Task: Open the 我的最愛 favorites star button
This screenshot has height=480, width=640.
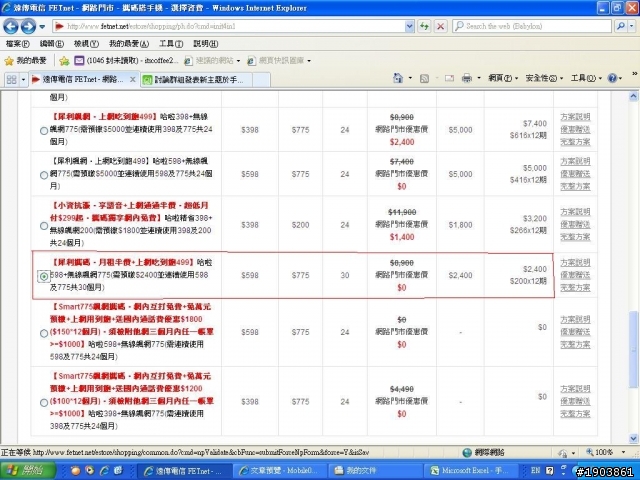Action: pyautogui.click(x=25, y=61)
